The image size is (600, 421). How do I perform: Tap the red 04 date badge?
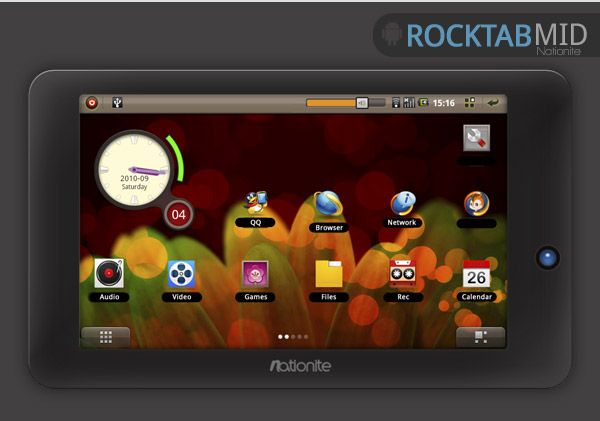[178, 214]
